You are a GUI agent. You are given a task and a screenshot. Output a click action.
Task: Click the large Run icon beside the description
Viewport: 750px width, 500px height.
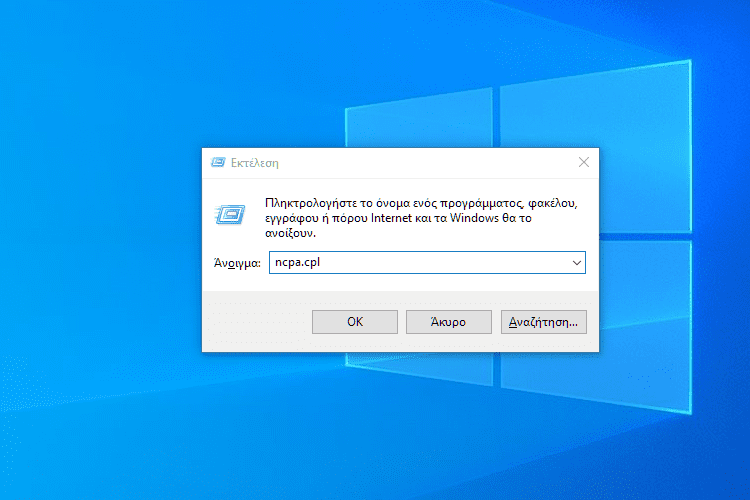pos(230,214)
